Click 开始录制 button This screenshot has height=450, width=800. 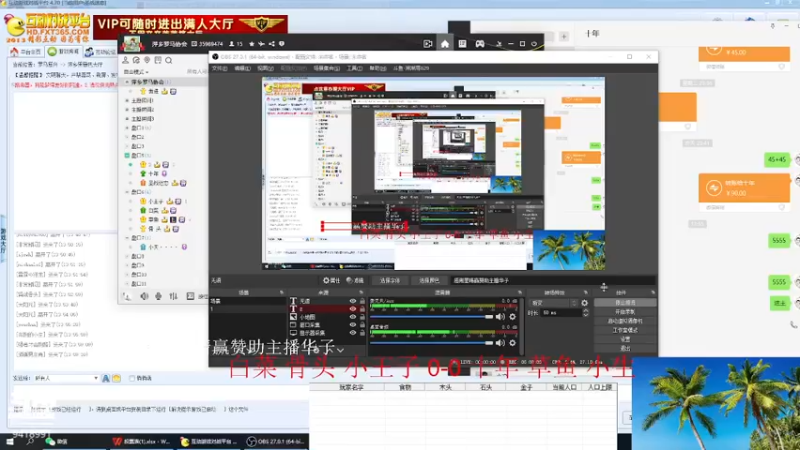coord(625,312)
